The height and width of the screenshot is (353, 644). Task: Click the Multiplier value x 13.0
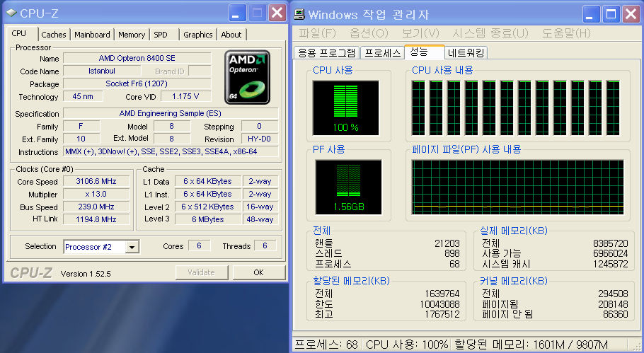(96, 194)
